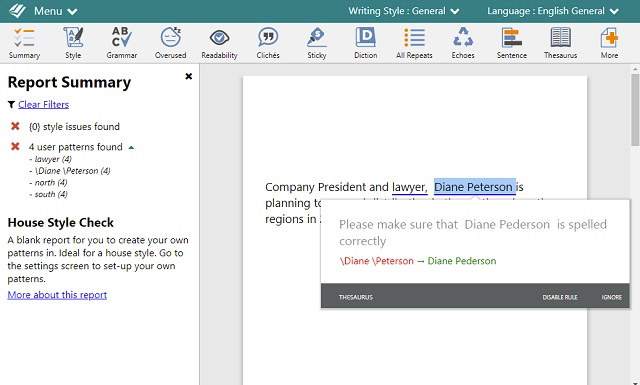Click DISABLE RULE in the popup
Screen dimensions: 640x385
click(x=560, y=297)
